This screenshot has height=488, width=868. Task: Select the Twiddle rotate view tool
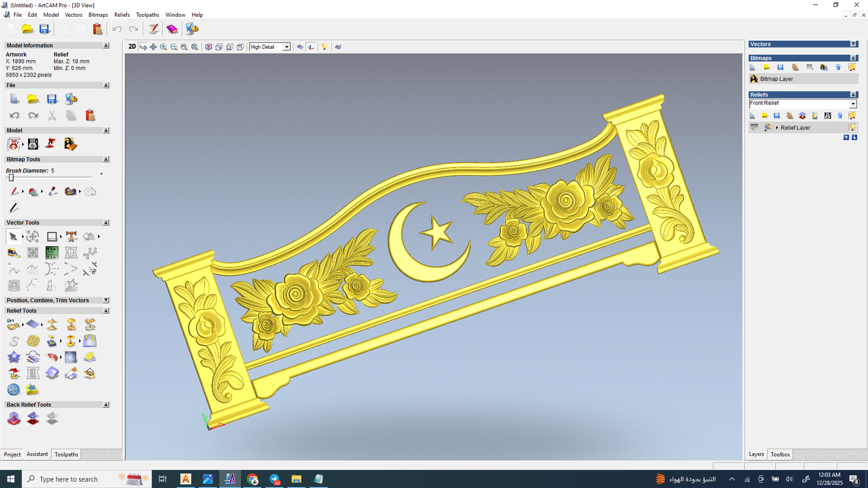coord(143,47)
